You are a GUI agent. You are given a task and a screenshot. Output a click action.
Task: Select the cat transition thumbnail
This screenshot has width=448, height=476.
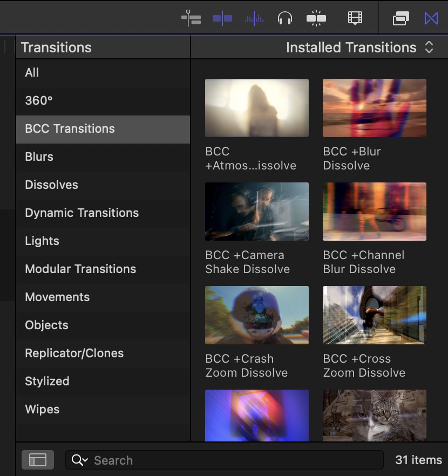(x=375, y=416)
